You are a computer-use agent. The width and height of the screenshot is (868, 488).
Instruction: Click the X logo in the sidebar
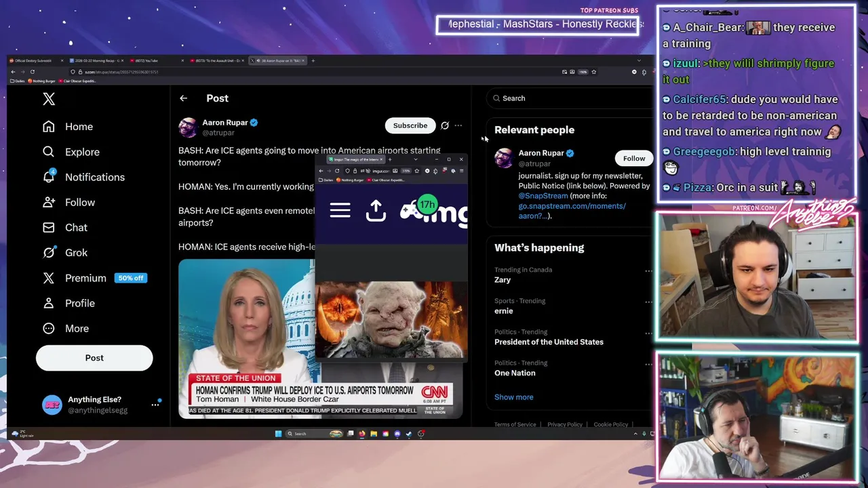(x=49, y=99)
